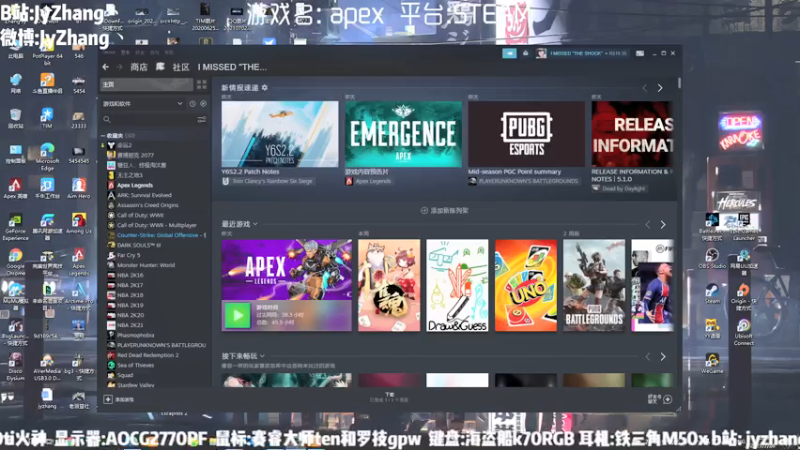Open account dropdown I MISSED THE SHOOK

tap(588, 53)
